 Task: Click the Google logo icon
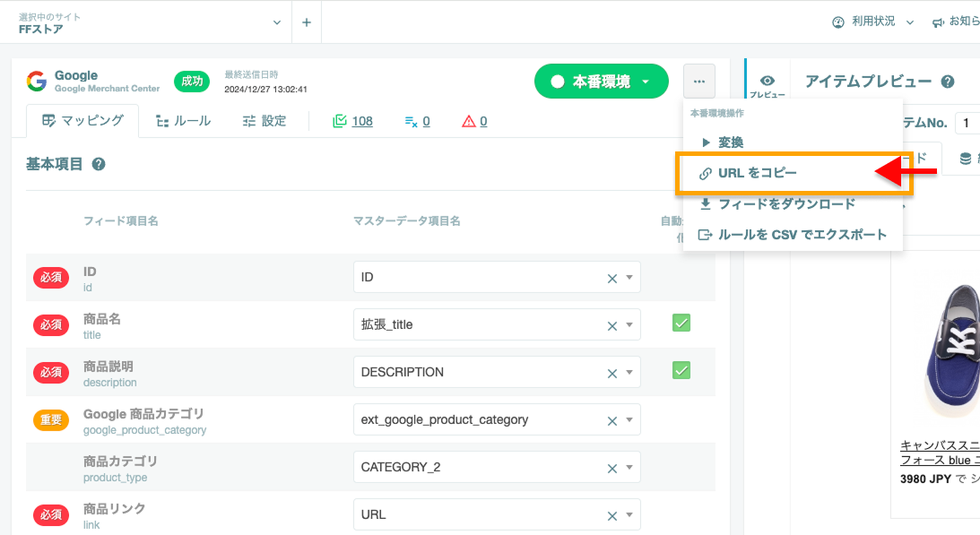click(37, 82)
